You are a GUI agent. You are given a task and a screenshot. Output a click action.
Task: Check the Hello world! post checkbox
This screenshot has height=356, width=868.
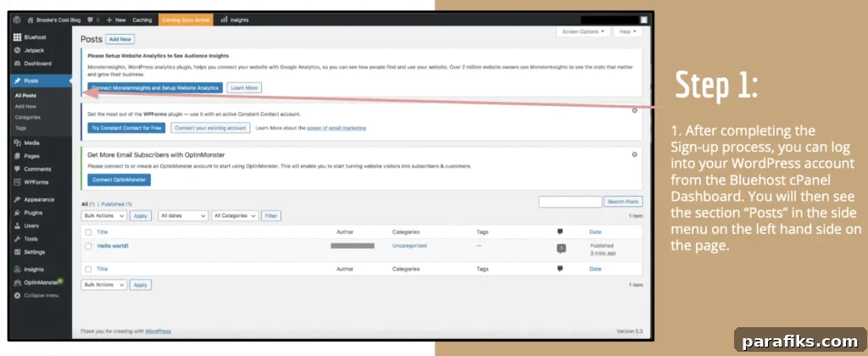tap(88, 246)
